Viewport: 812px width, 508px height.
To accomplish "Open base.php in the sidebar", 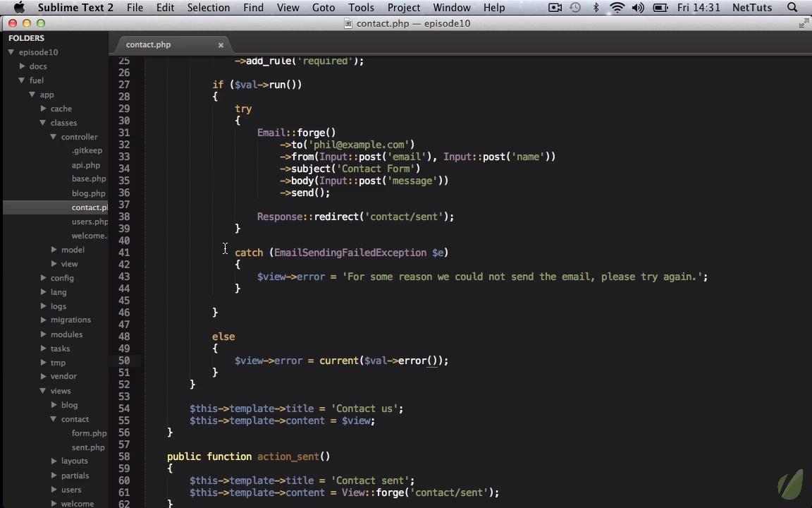I will coord(89,179).
